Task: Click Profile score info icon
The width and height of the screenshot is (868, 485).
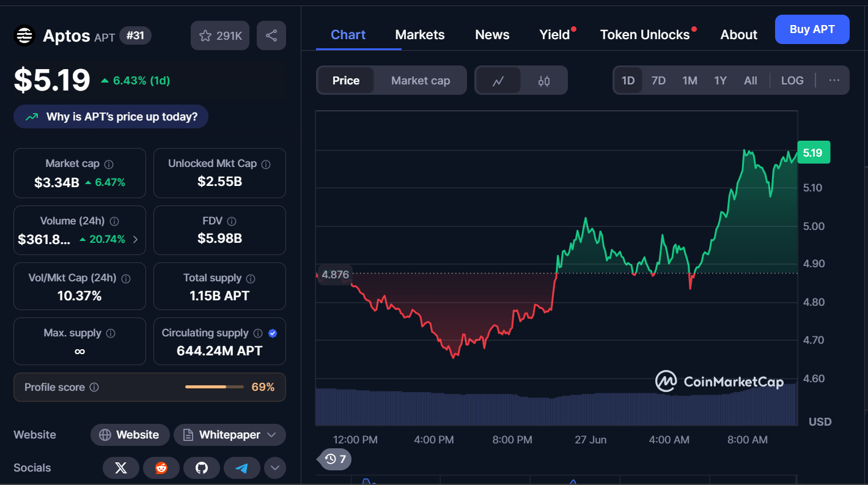Action: 94,387
